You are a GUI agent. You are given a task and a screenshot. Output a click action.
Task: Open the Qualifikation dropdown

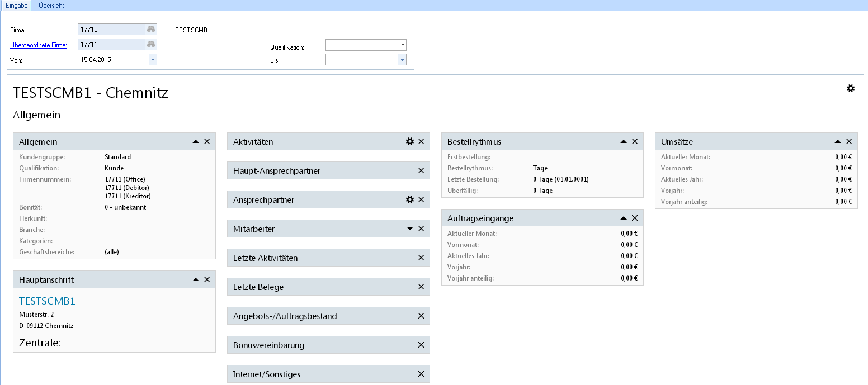click(x=402, y=45)
